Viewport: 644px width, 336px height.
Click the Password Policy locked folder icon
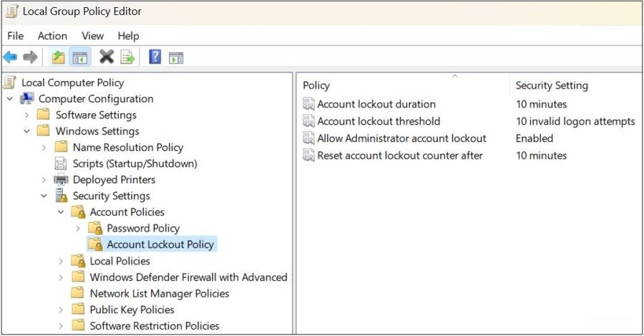tap(95, 228)
